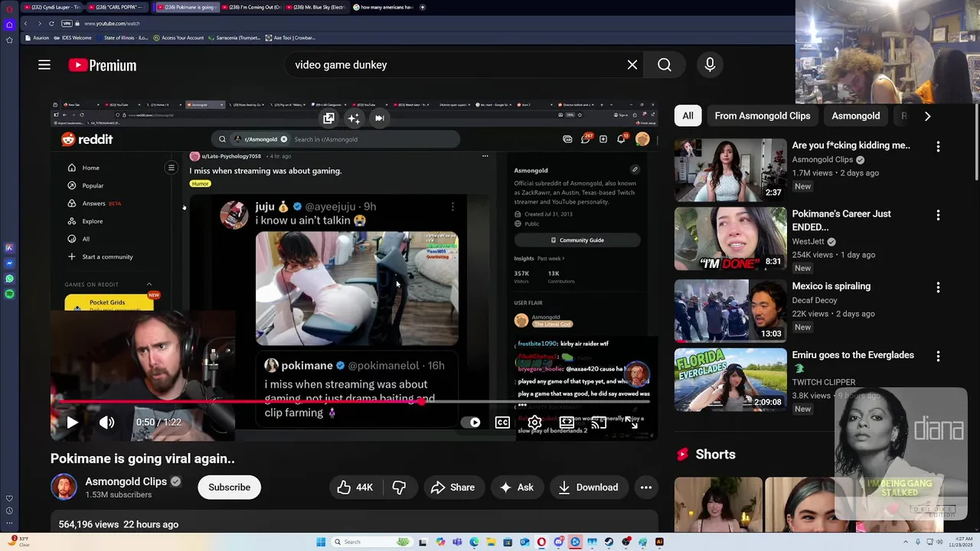Subscribe to Asmongold Clips
Viewport: 980px width, 551px height.
click(x=229, y=487)
